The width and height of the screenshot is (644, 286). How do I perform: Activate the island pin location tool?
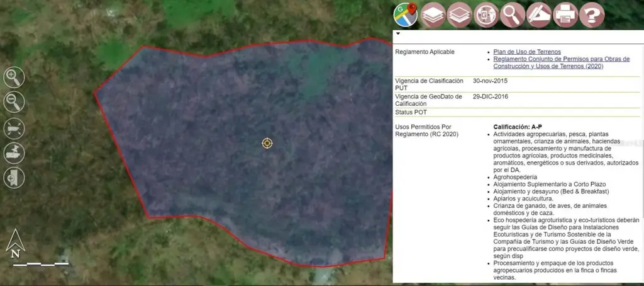click(x=14, y=152)
